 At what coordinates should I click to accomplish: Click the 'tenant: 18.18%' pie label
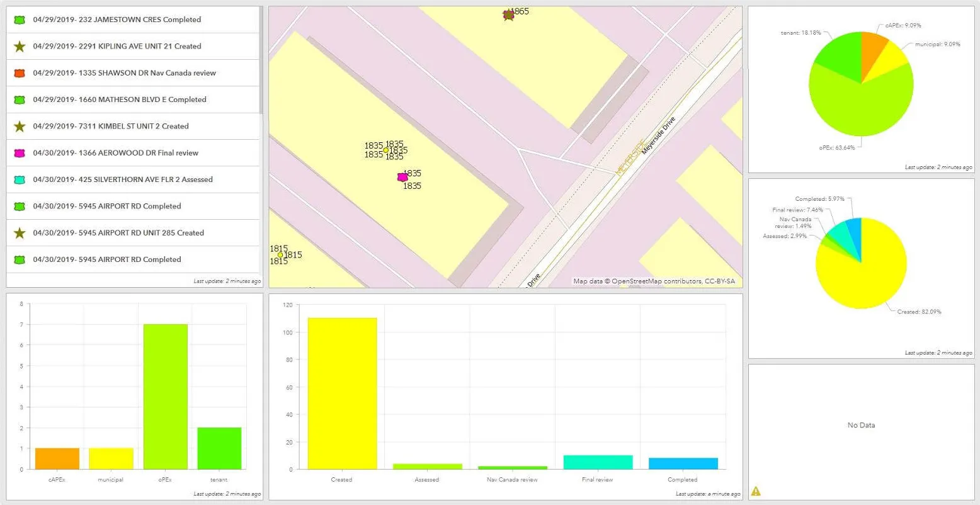pos(801,33)
